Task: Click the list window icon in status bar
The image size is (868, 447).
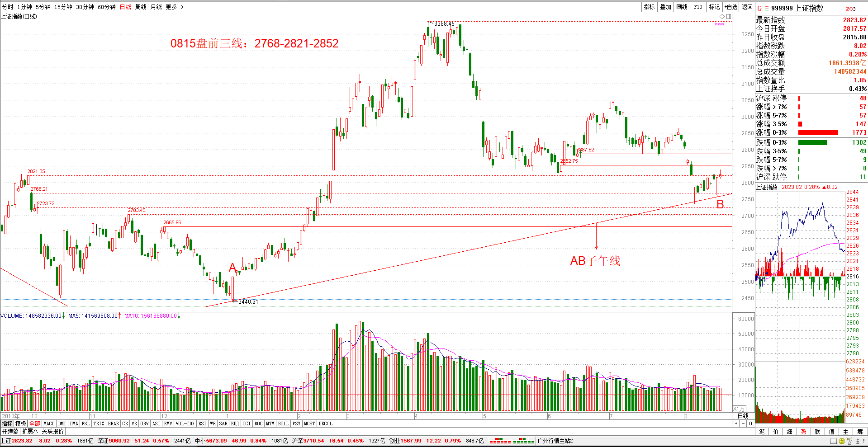Action: (834, 441)
